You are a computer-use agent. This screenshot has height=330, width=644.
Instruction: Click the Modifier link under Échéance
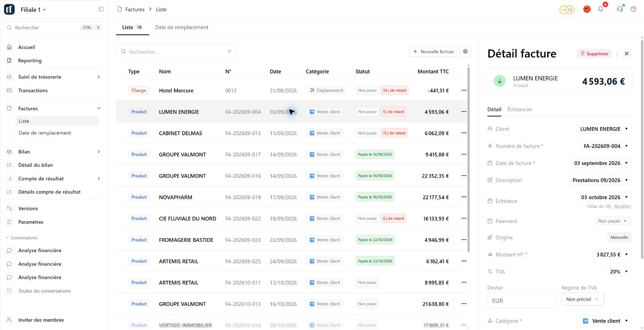click(x=622, y=206)
